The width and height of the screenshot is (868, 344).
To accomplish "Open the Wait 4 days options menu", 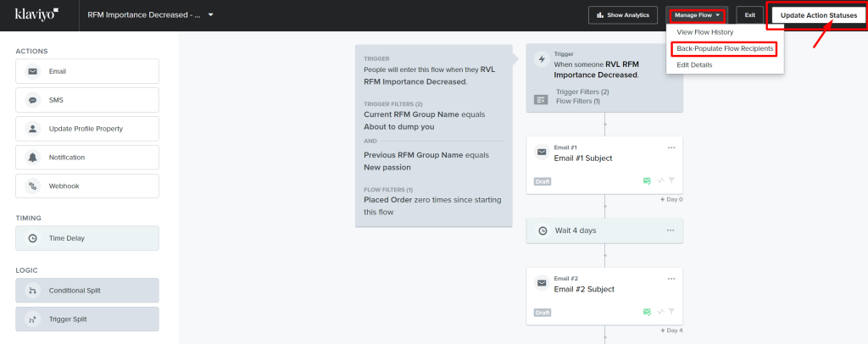I will 671,230.
